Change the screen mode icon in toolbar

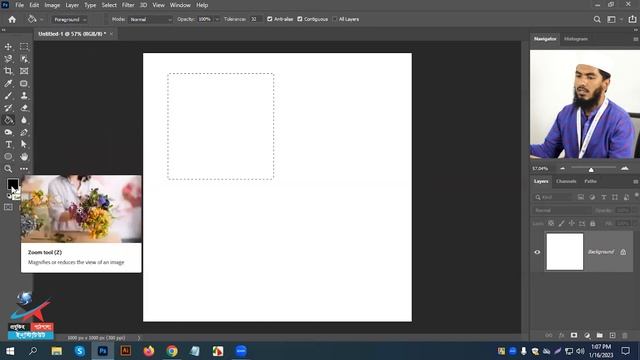tap(8, 207)
